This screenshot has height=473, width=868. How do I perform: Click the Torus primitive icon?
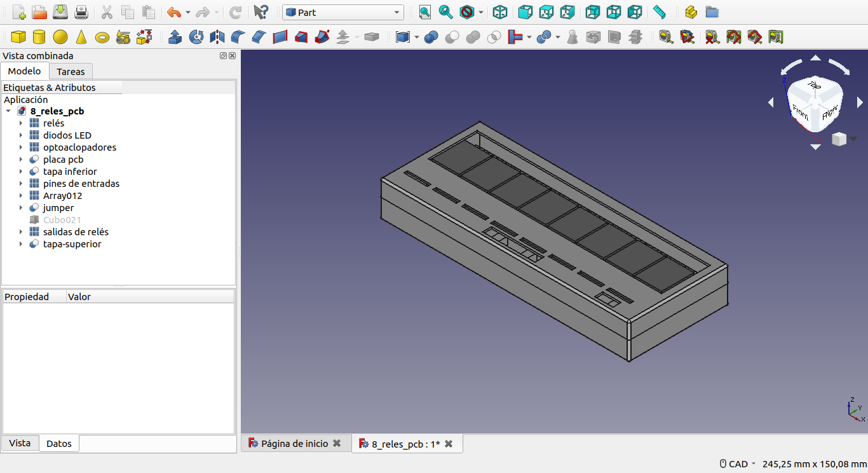point(102,38)
